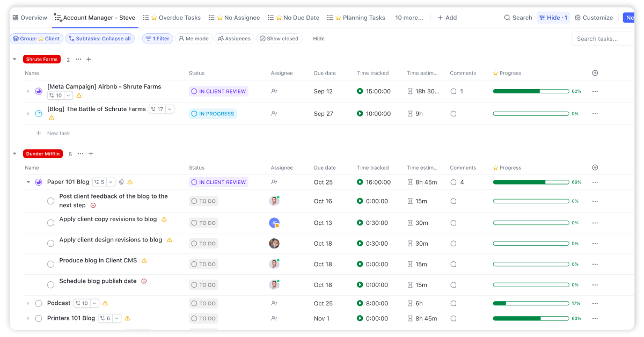Screen dimensions: 644x337
Task: Enable the Show closed option
Action: point(279,38)
